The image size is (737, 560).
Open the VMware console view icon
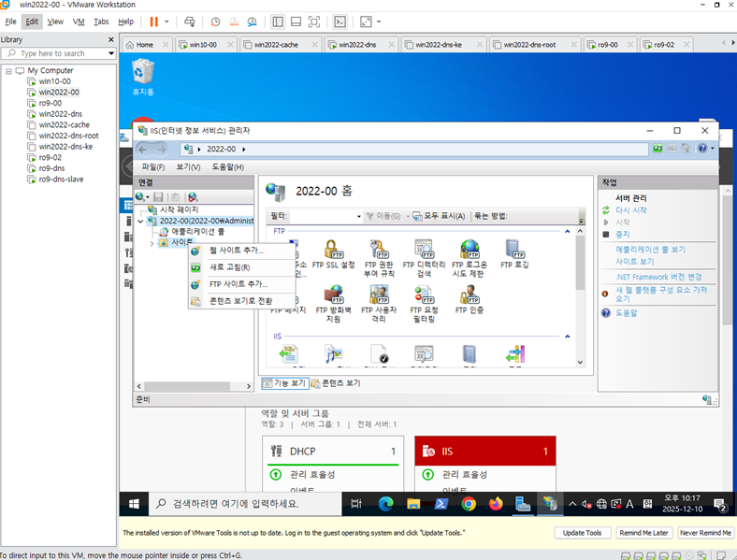pos(340,22)
